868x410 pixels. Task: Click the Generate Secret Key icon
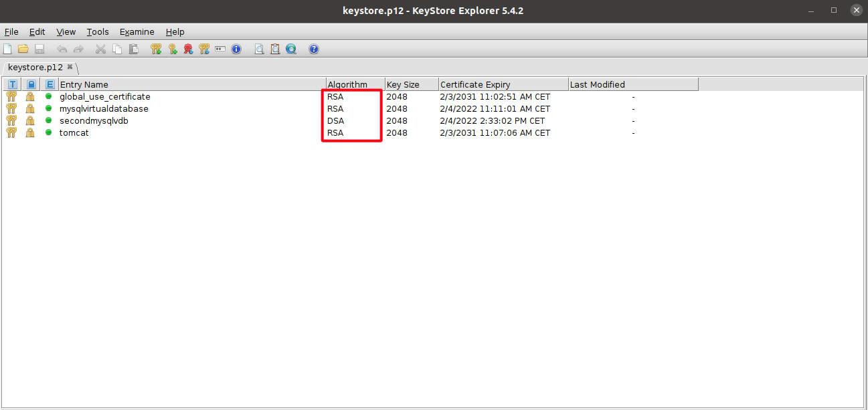173,49
